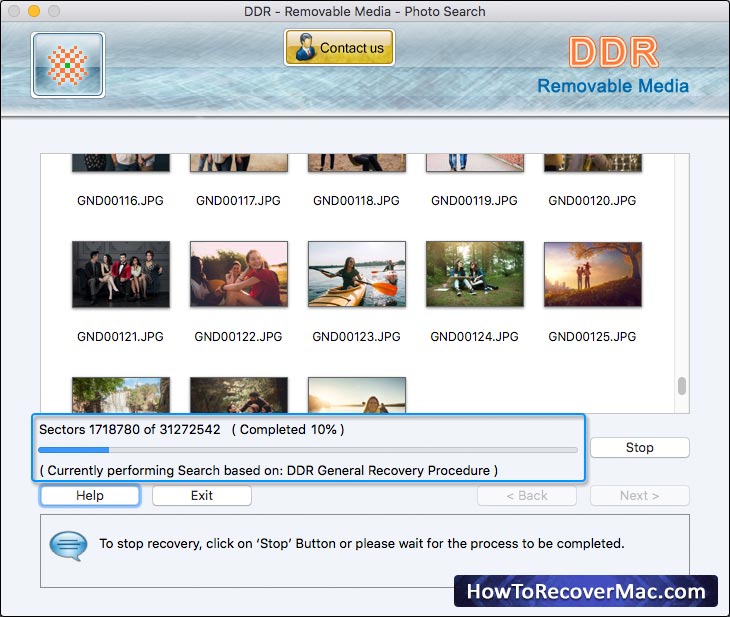Select the GND00123.JPG kayaking thumbnail
Screen dimensions: 730x617
pyautogui.click(x=357, y=274)
